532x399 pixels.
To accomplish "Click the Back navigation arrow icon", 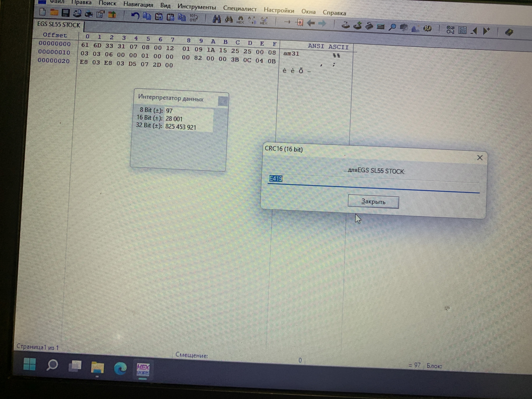I will (311, 23).
